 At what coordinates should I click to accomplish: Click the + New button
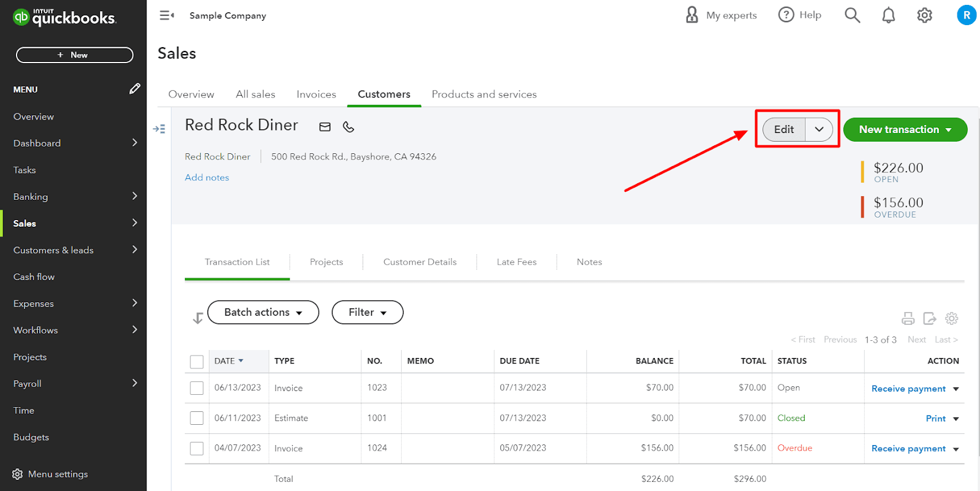tap(75, 55)
